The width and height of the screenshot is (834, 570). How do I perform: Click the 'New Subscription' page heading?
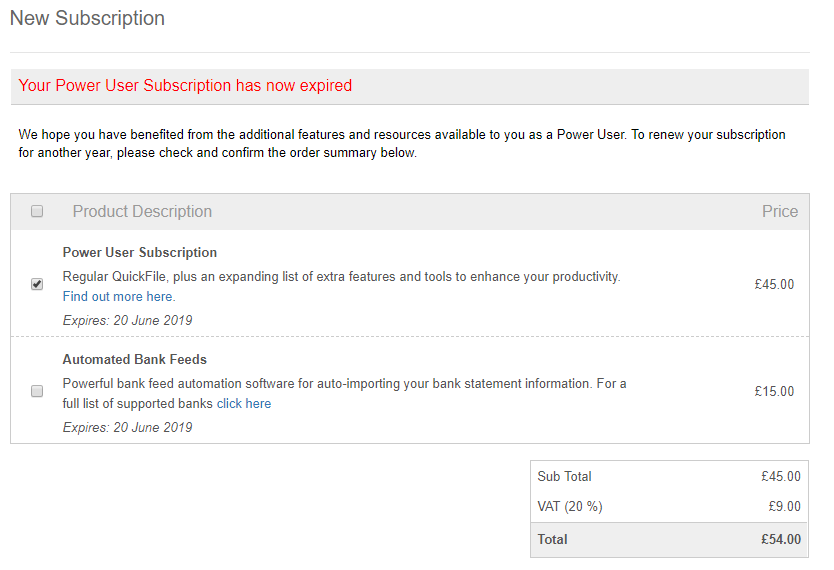[87, 18]
